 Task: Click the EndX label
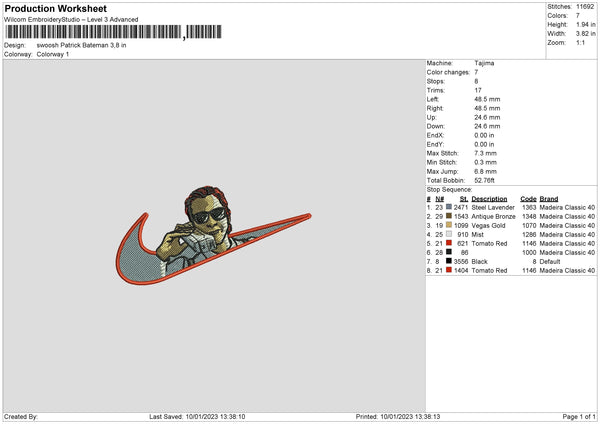tap(435, 135)
